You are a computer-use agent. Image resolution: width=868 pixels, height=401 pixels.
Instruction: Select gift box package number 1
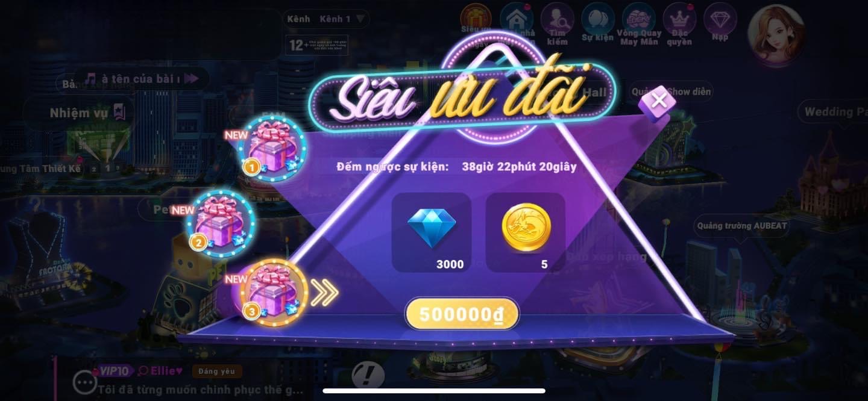tap(271, 146)
